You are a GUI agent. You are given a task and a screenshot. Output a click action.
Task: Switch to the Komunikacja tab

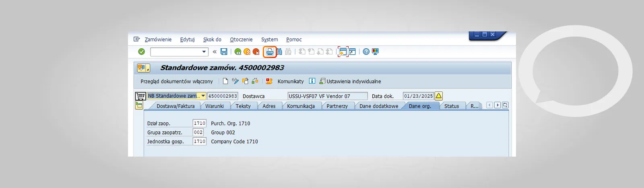pos(301,106)
